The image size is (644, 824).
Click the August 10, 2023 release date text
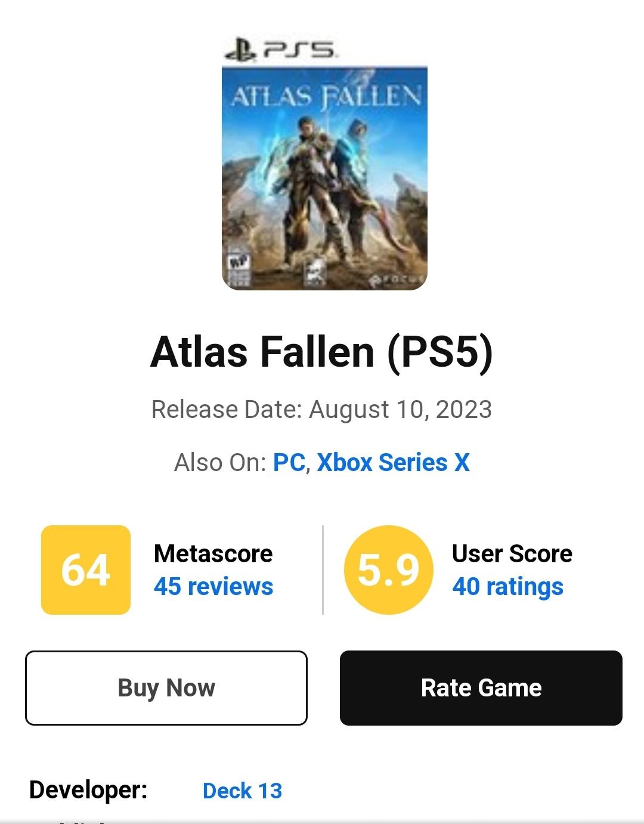[x=400, y=410]
